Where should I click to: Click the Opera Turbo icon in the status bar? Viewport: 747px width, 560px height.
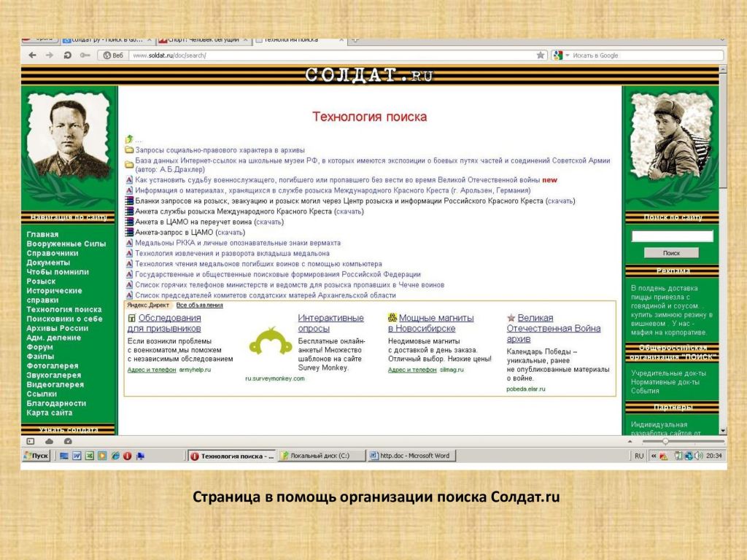(x=68, y=441)
